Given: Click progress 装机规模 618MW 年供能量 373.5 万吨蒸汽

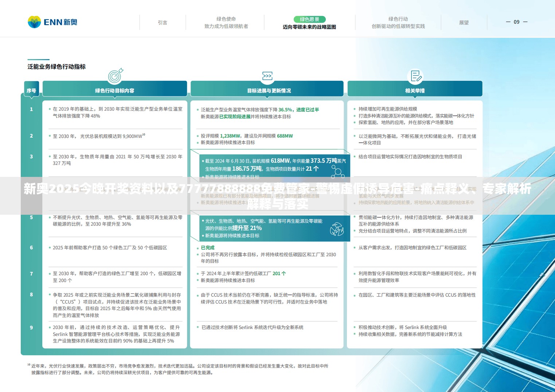Looking at the screenshot, I should click(299, 161).
